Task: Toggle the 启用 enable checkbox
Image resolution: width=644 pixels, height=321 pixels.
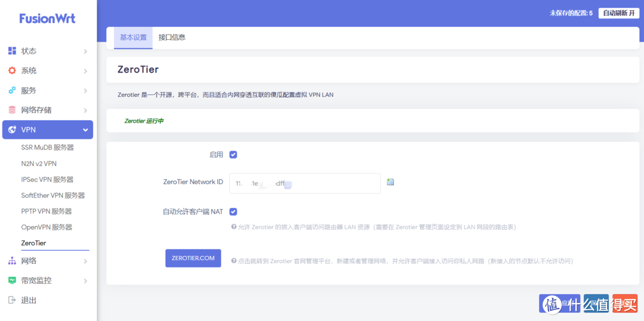Action: click(233, 155)
